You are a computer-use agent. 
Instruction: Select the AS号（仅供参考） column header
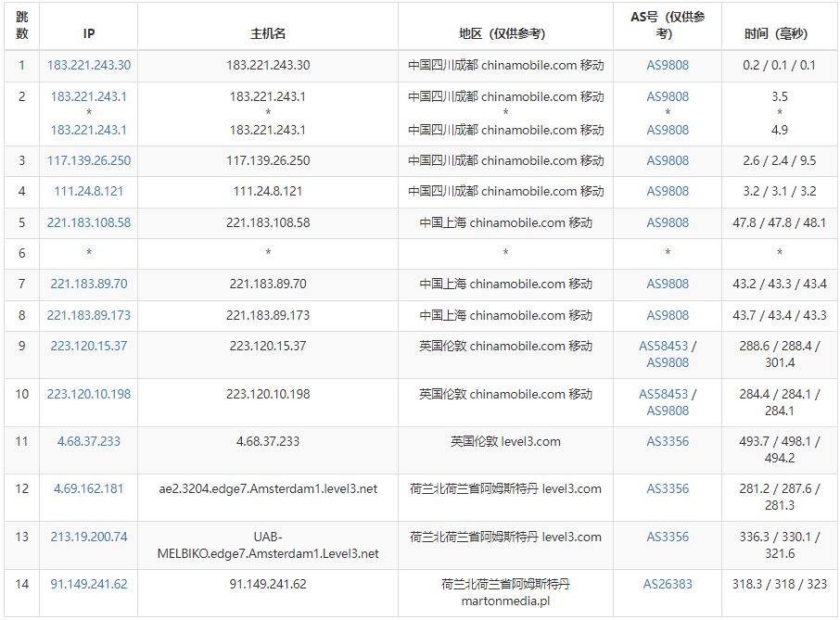pyautogui.click(x=668, y=26)
